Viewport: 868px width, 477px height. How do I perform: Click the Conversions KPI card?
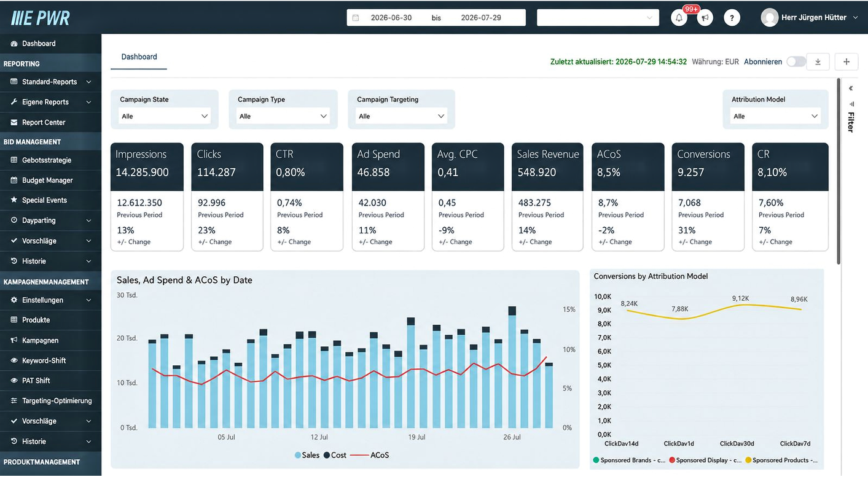(x=708, y=197)
